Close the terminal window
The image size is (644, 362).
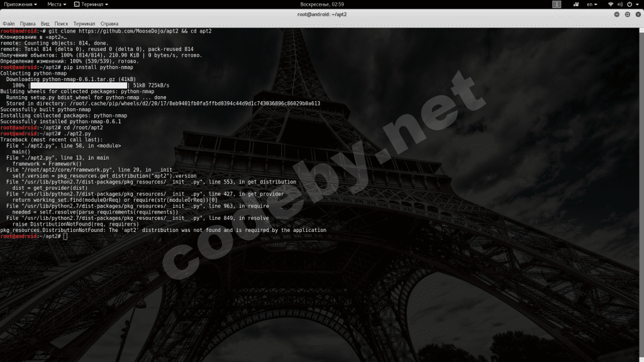tap(638, 14)
